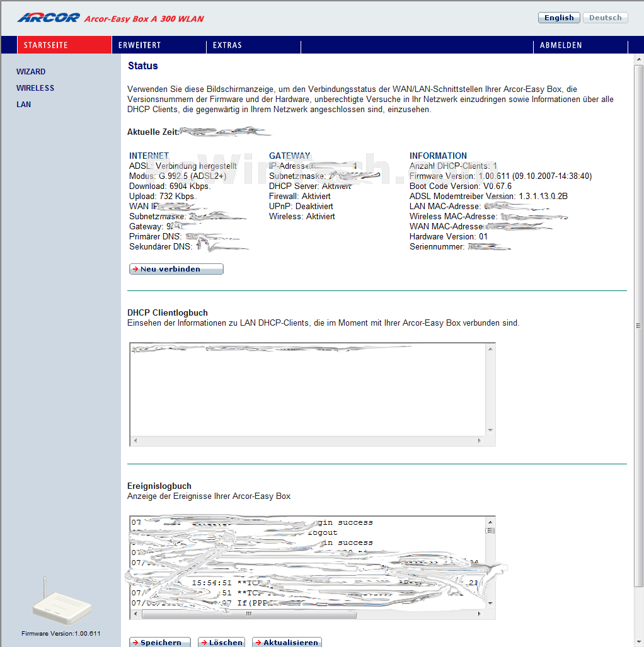Click the Löschen button
Image resolution: width=644 pixels, height=647 pixels.
point(221,642)
